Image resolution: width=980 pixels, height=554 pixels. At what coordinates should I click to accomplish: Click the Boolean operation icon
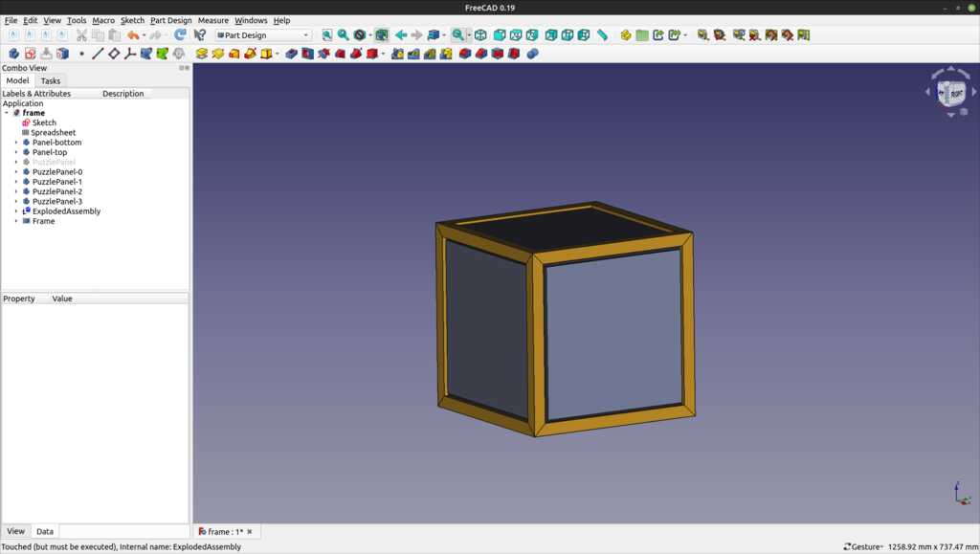532,54
